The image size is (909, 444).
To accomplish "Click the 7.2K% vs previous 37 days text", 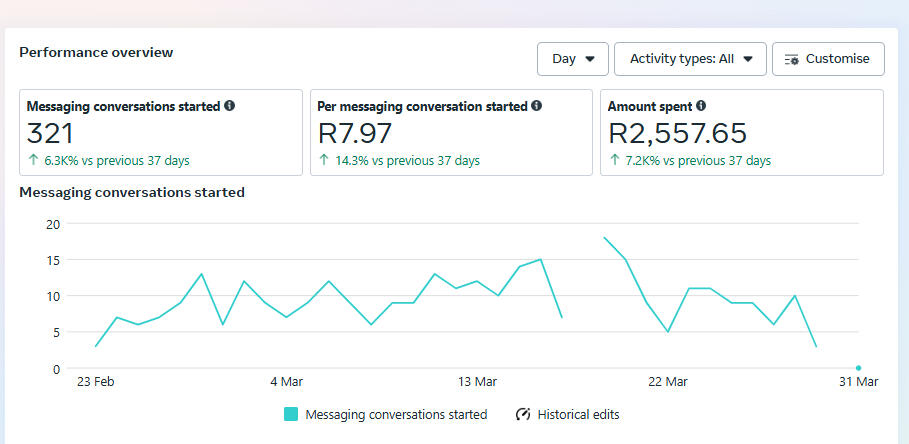I will [698, 161].
